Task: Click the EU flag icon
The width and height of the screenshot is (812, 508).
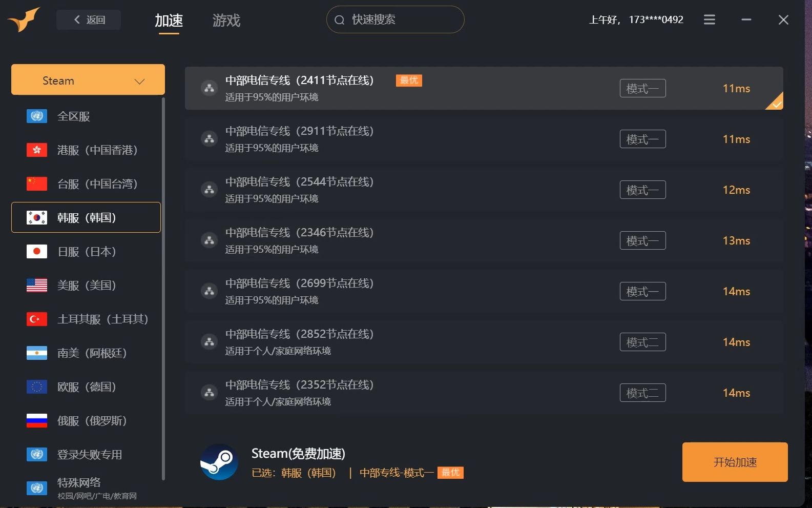Action: [37, 387]
